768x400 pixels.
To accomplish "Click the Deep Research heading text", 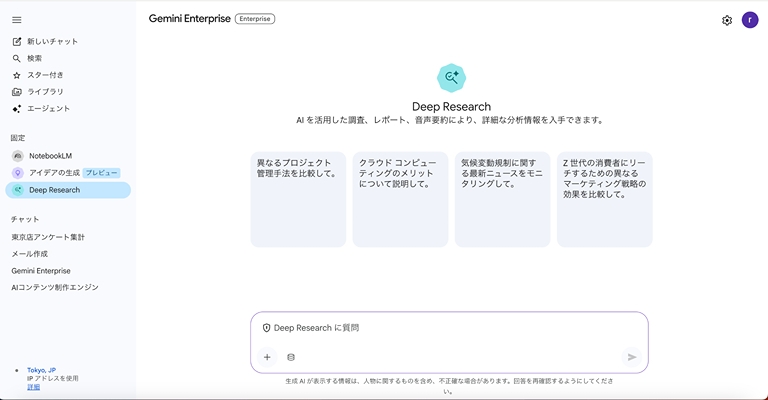I will (451, 107).
